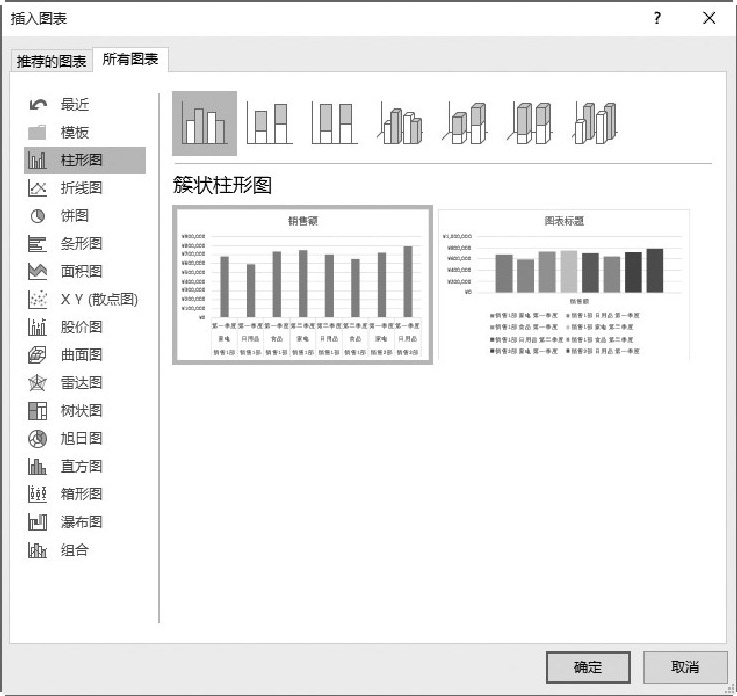
Task: Select the 饼图 list label
Action: tap(75, 216)
